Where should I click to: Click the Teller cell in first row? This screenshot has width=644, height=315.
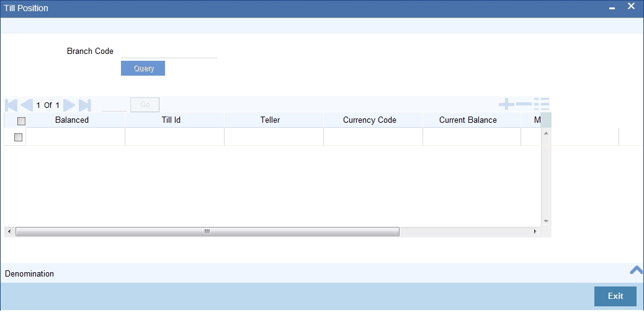pyautogui.click(x=274, y=137)
